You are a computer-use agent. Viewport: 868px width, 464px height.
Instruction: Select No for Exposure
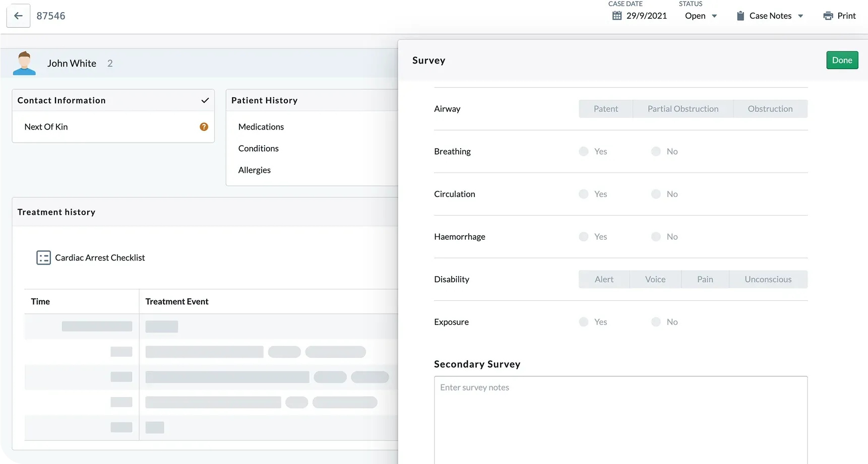pos(656,322)
